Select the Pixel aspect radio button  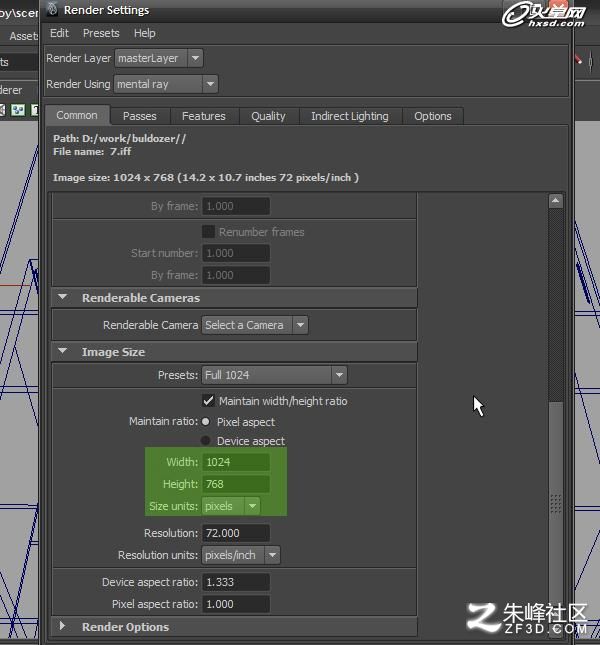[x=206, y=422]
